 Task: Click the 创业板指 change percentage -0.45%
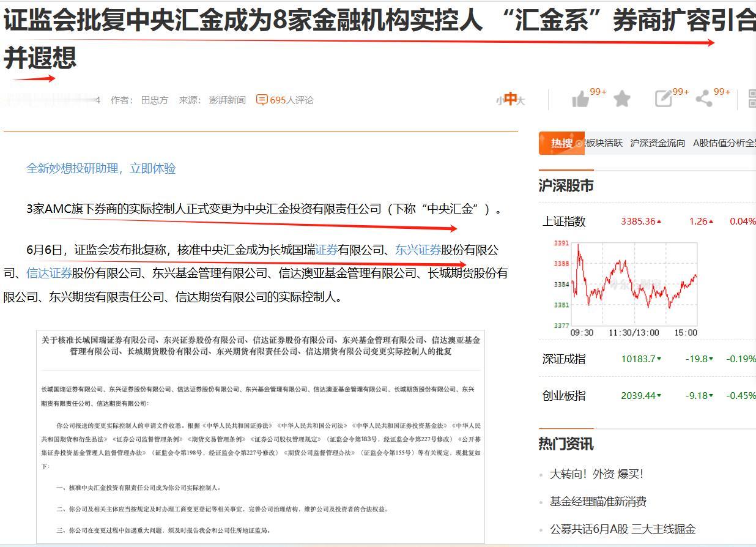point(741,396)
